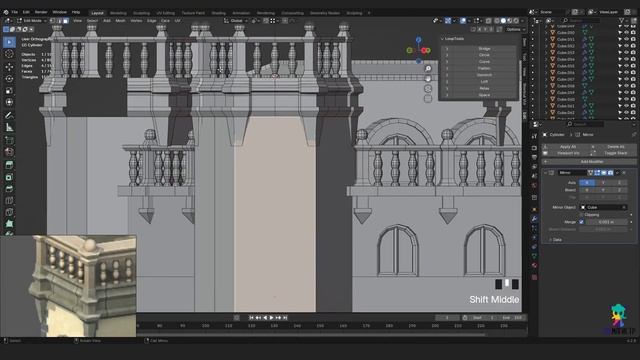The image size is (640, 360).
Task: Expand the Bridge options arrow
Action: point(447,49)
